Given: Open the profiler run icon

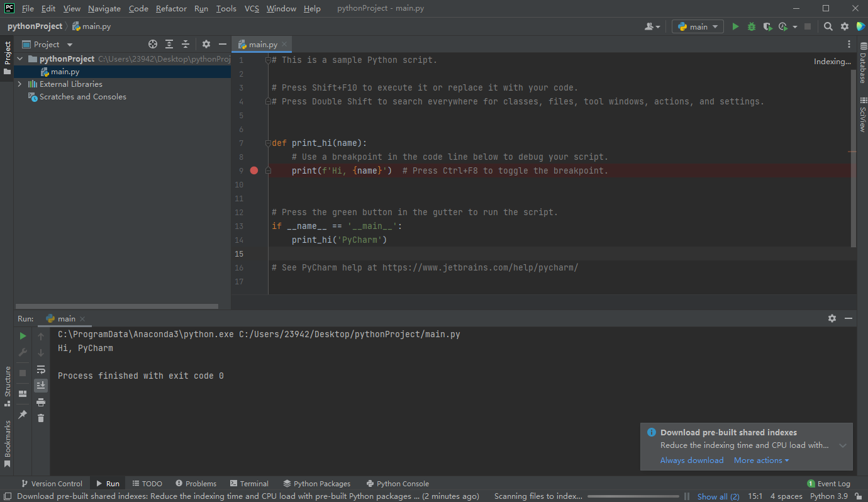Looking at the screenshot, I should (x=783, y=26).
